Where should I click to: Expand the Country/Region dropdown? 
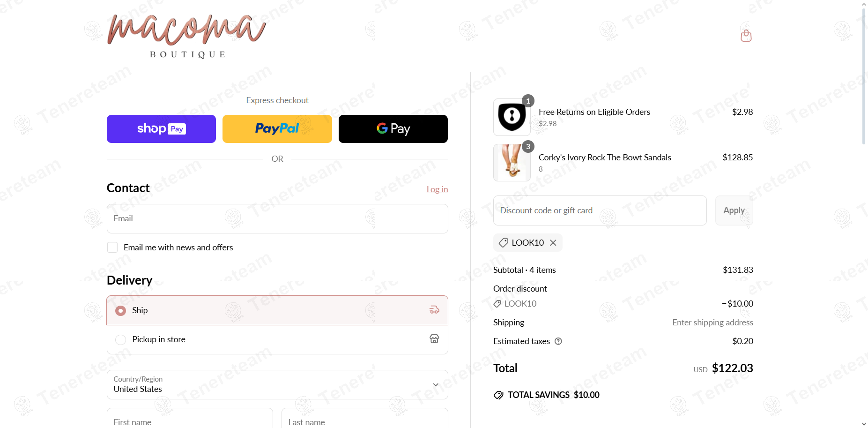click(x=277, y=385)
